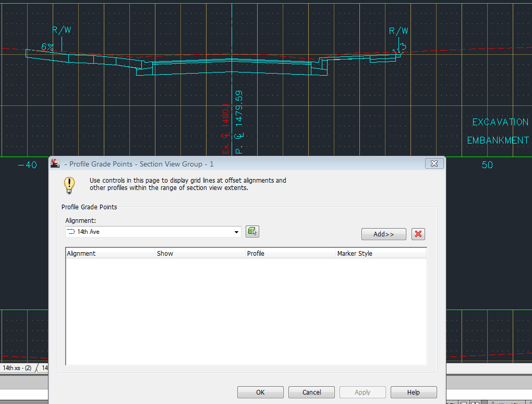Cancel the Profile Grade Points dialog
Screen dimensions: 532x404
tap(311, 392)
